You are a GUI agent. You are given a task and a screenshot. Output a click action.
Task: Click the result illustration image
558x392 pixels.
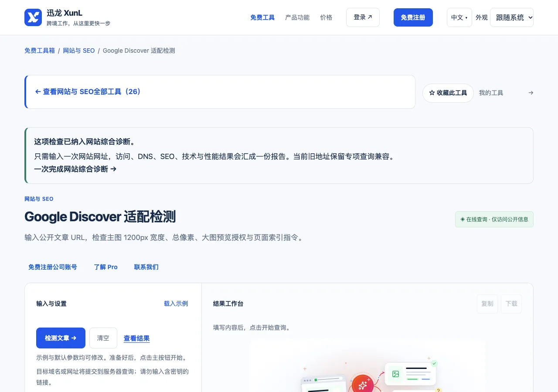pos(367,366)
